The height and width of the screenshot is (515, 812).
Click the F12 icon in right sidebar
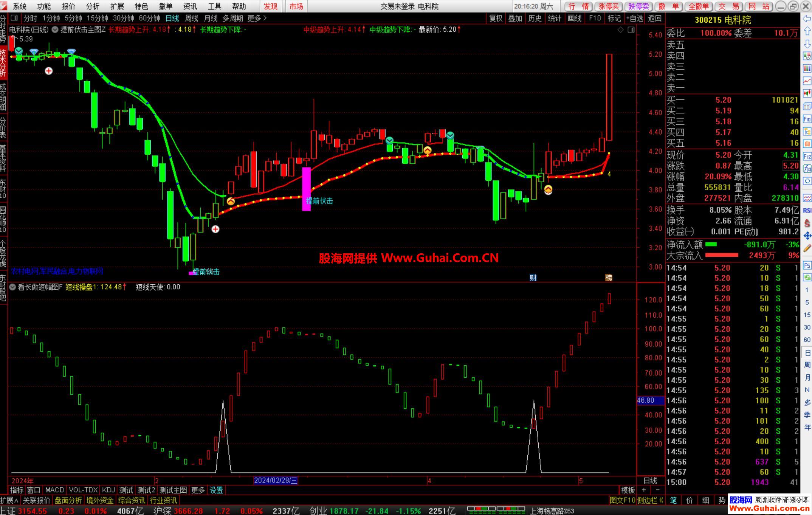point(807,156)
